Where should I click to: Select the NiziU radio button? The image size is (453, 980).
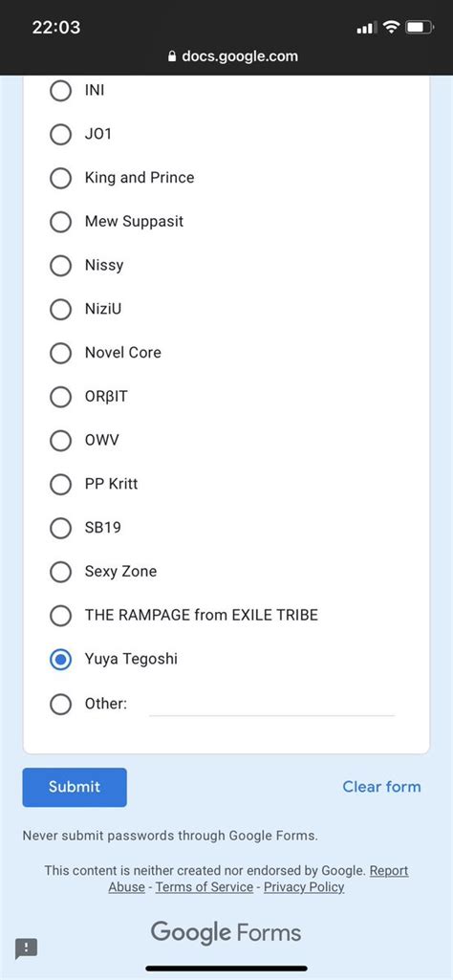[60, 309]
